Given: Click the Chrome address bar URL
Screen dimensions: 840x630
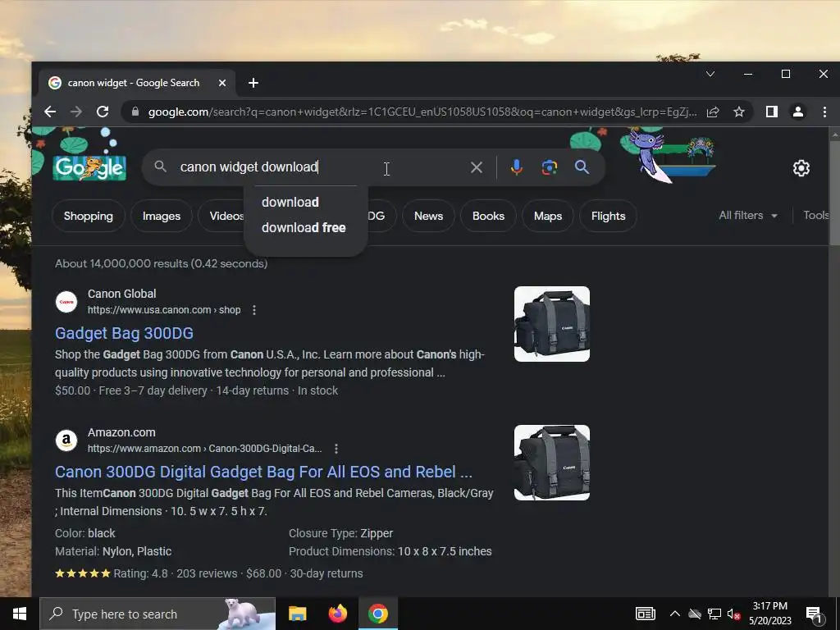Looking at the screenshot, I should 422,112.
